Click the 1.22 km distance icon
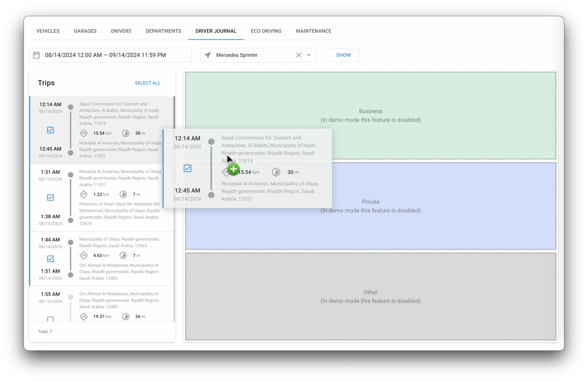The height and width of the screenshot is (382, 588). [84, 194]
